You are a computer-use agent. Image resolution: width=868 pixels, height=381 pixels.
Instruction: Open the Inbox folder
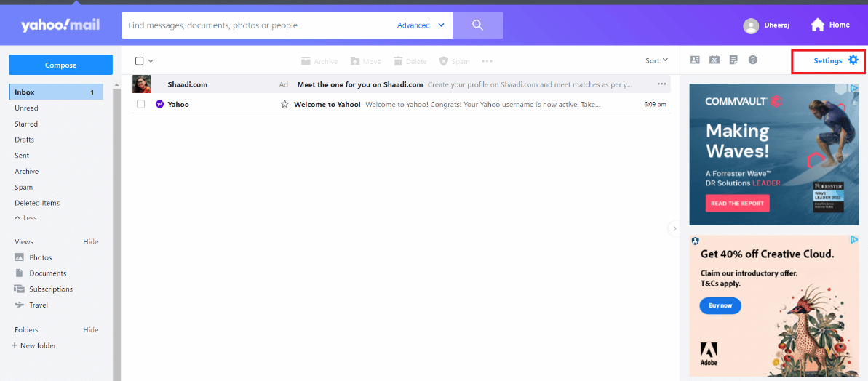[x=56, y=92]
